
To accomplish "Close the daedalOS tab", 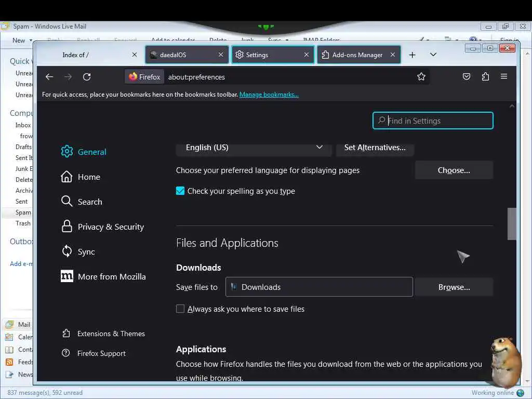I will (x=221, y=55).
